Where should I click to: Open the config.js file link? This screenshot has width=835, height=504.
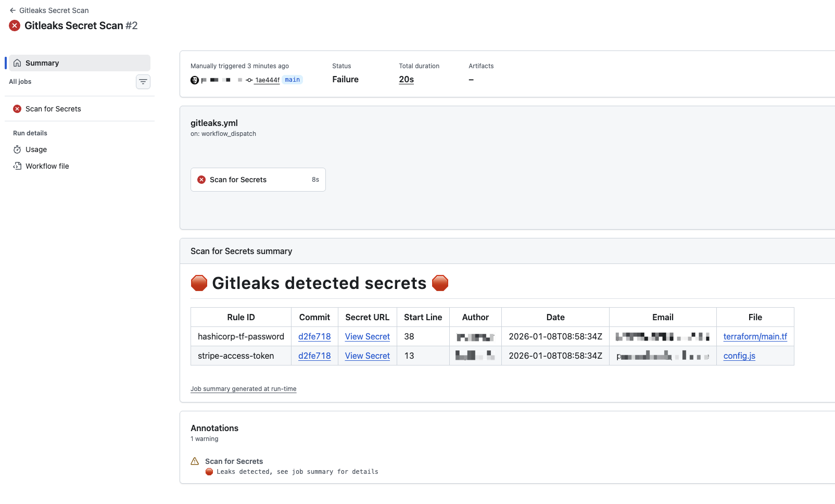click(x=739, y=356)
